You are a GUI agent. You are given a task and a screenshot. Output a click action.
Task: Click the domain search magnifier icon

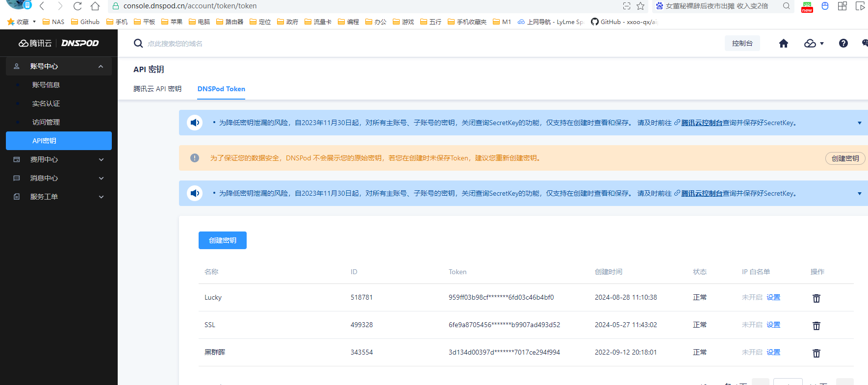[x=138, y=43]
